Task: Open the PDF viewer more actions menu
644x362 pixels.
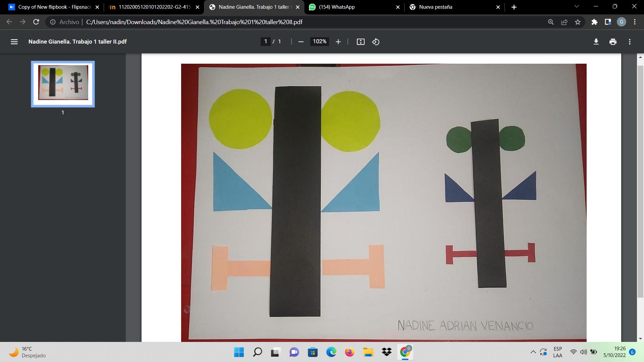Action: coord(630,42)
